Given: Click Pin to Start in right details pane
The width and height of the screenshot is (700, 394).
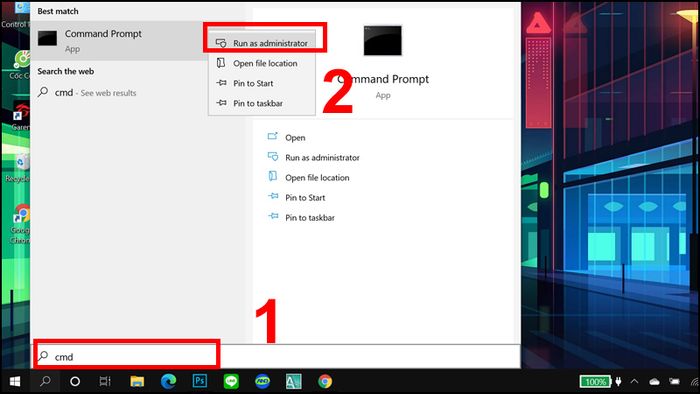Looking at the screenshot, I should click(305, 198).
